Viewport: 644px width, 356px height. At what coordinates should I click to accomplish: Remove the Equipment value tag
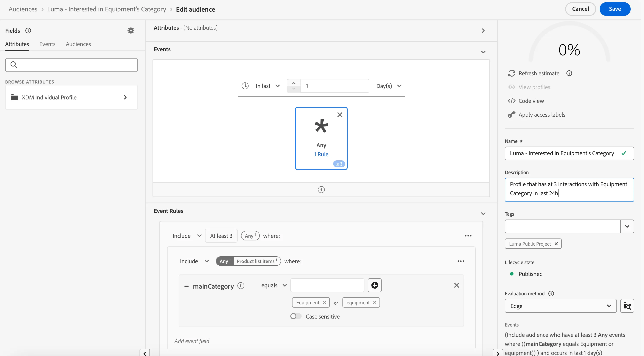(x=324, y=302)
